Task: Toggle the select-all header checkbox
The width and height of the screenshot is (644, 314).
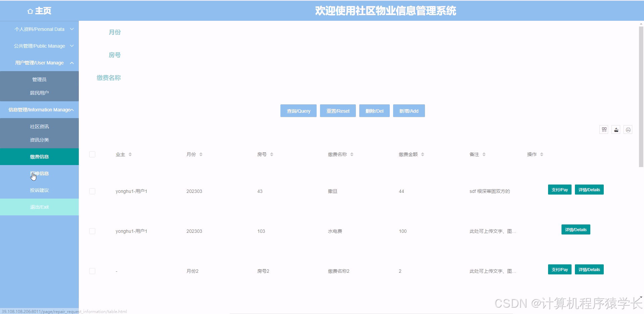Action: (x=92, y=154)
